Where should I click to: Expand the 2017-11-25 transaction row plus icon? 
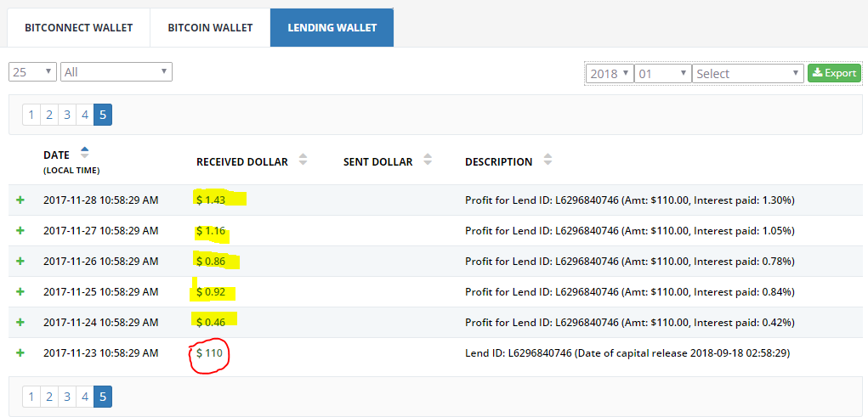coord(20,291)
